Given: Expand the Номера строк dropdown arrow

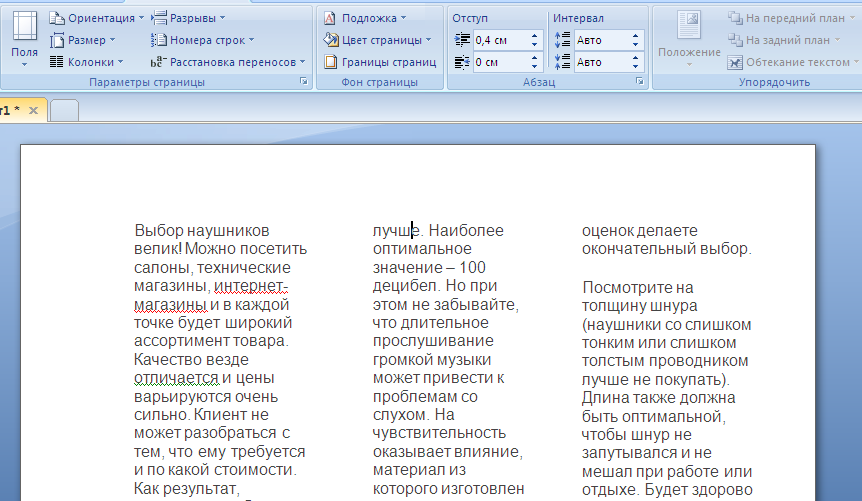Looking at the screenshot, I should (251, 40).
